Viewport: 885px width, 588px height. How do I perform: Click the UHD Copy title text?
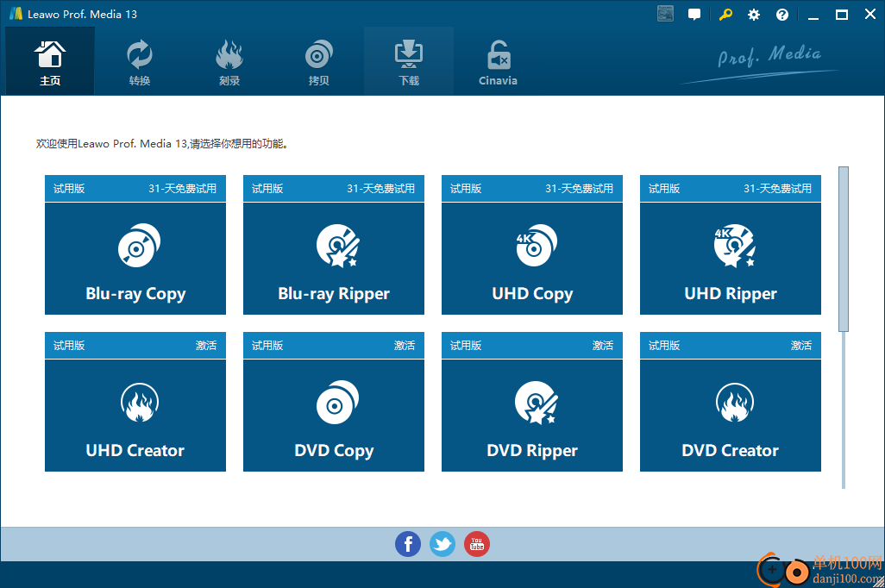[x=532, y=294]
